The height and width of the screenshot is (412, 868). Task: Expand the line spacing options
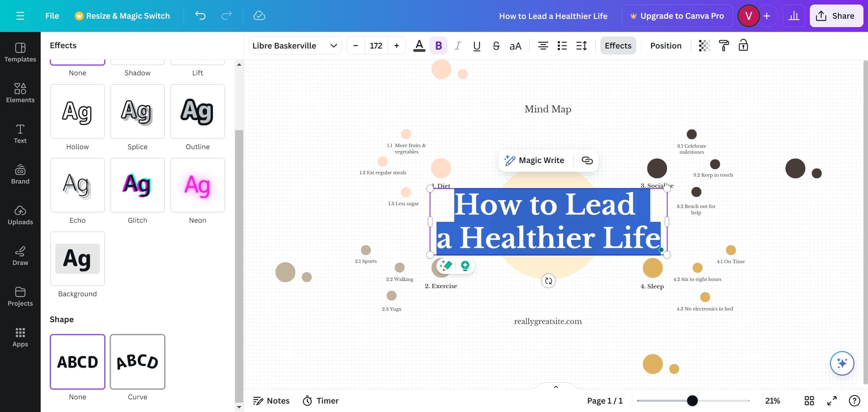click(x=581, y=45)
